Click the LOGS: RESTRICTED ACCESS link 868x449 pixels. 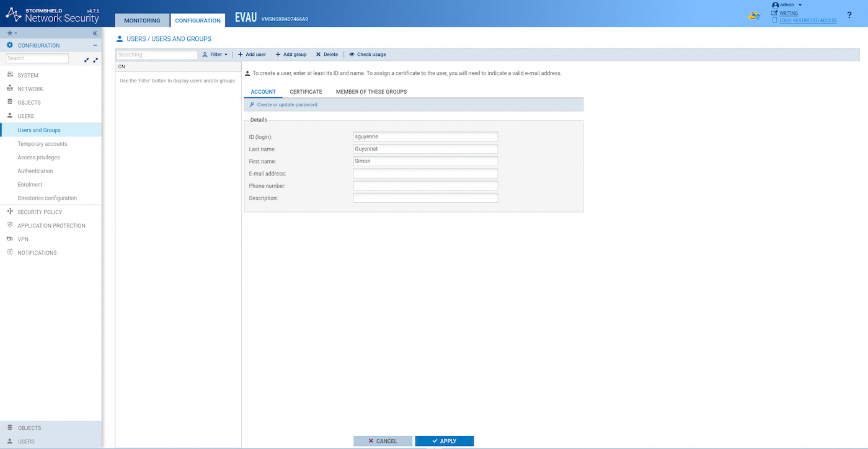tap(807, 20)
